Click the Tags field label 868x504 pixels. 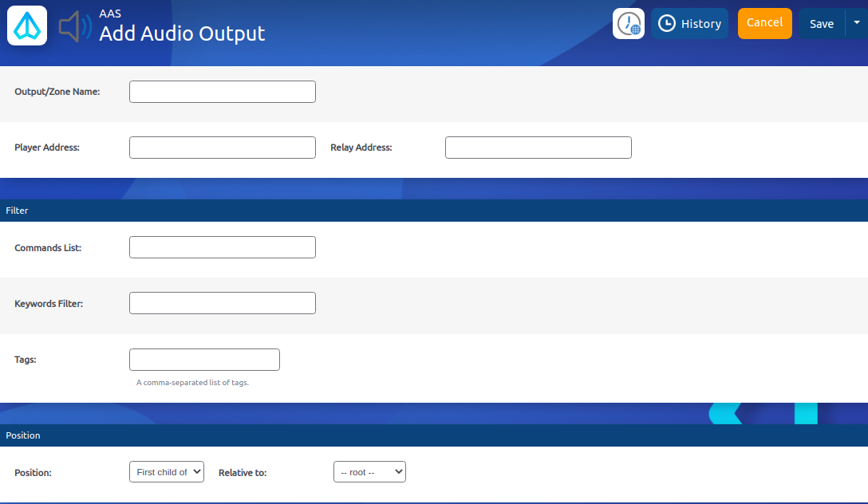click(x=26, y=360)
